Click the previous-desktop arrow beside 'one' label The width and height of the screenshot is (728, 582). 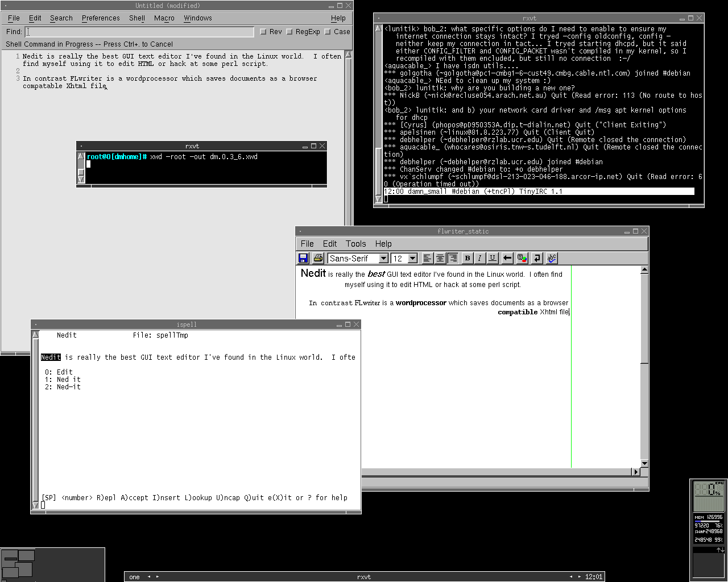point(149,577)
